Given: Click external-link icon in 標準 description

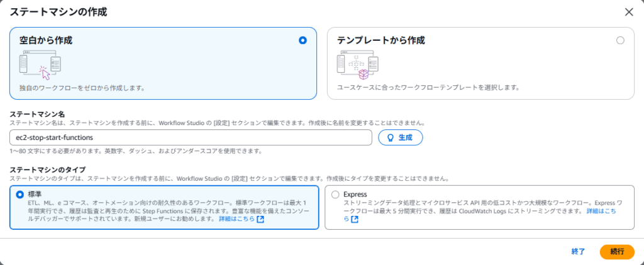Looking at the screenshot, I should coord(260,220).
